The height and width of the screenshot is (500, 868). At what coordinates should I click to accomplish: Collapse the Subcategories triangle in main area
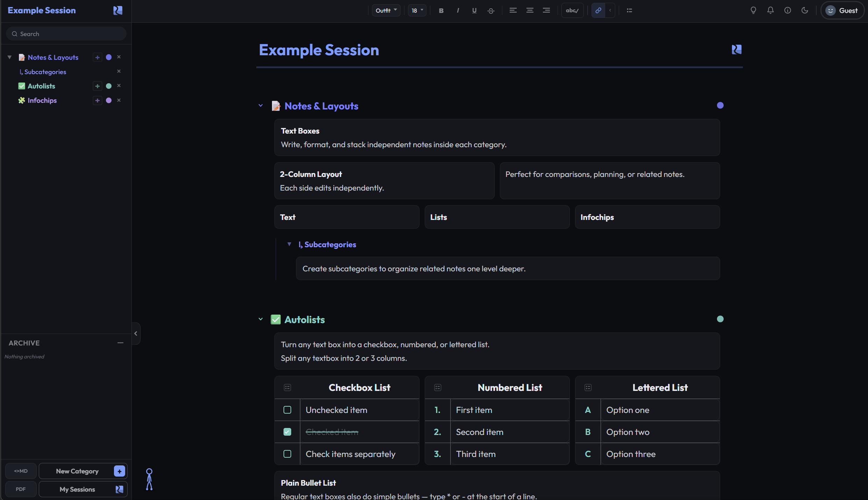click(289, 244)
